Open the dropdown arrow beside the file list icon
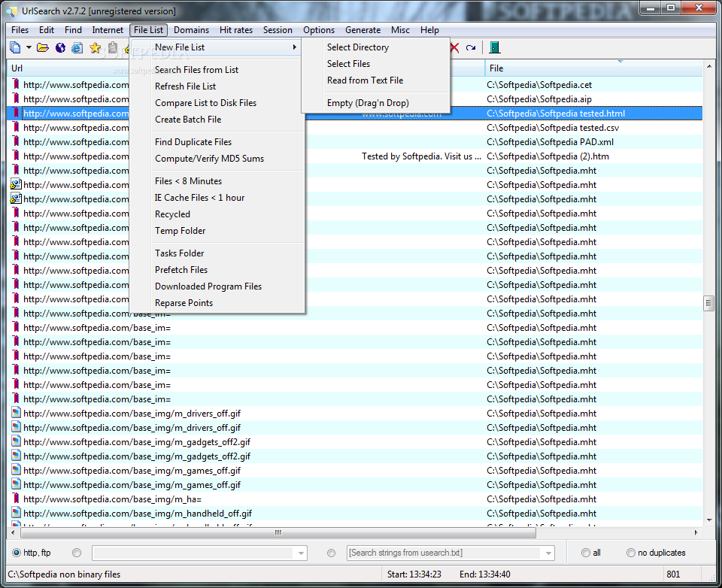722x588 pixels. point(29,47)
